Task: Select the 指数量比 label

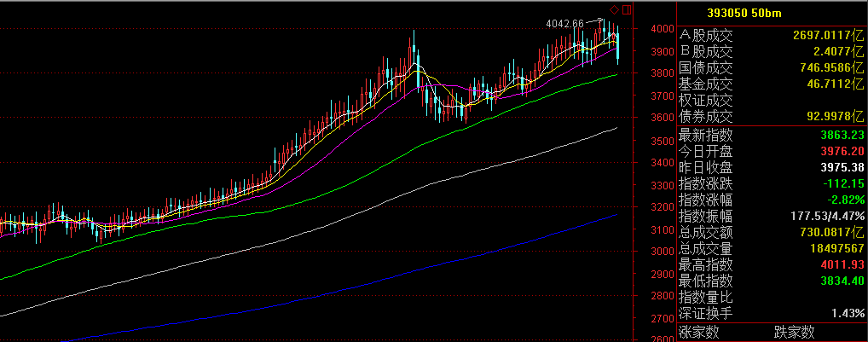Action: 706,297
